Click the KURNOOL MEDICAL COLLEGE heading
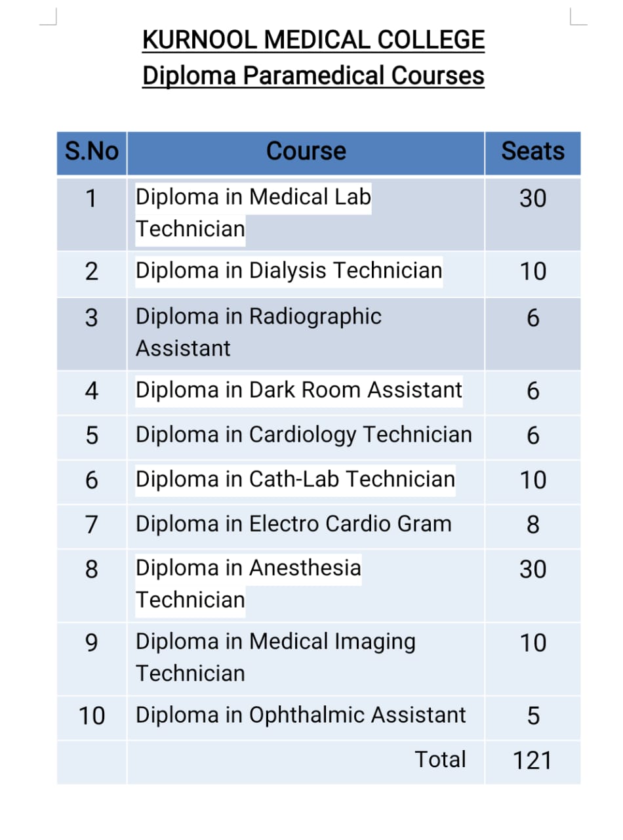623x840 pixels. point(313,41)
